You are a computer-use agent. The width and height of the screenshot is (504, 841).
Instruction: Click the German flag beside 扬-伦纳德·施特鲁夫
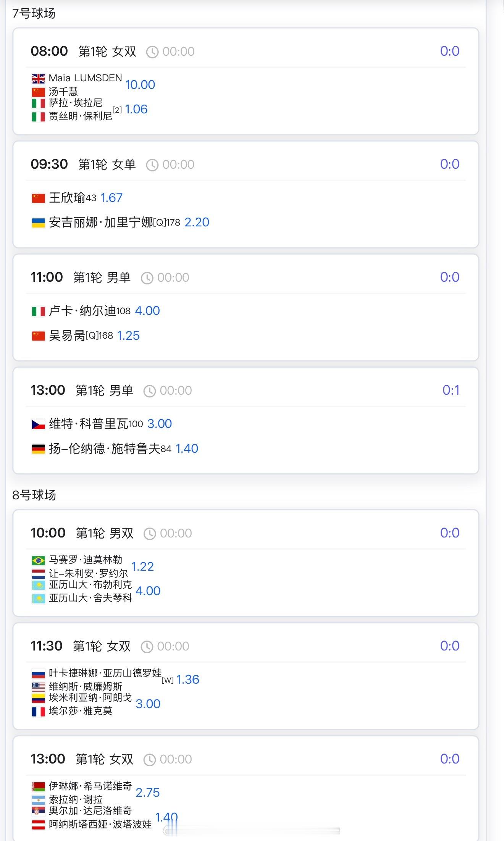[x=38, y=449]
